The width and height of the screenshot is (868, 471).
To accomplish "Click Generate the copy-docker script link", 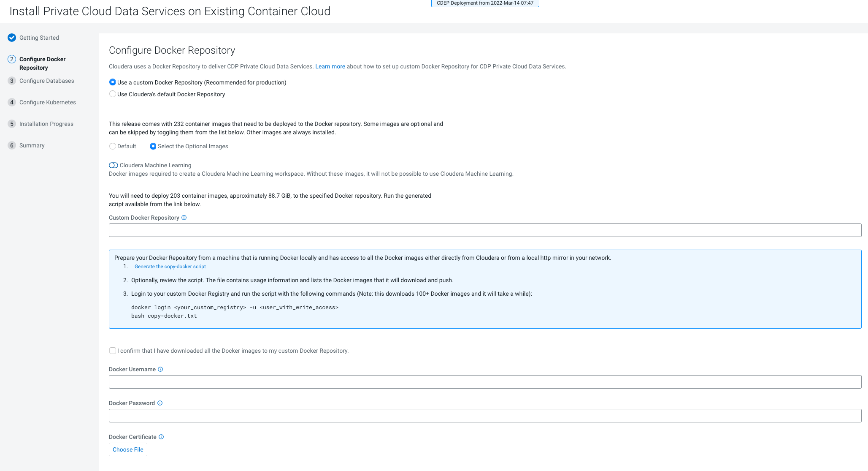I will (x=170, y=267).
